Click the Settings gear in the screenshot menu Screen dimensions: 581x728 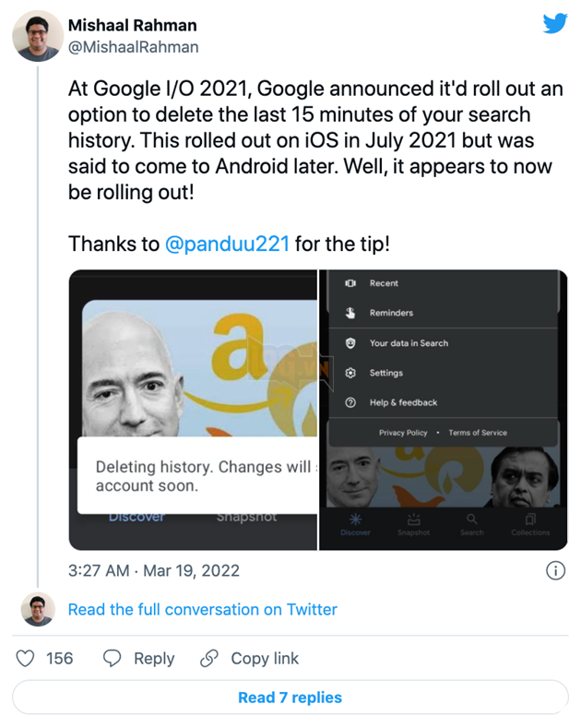pyautogui.click(x=350, y=373)
